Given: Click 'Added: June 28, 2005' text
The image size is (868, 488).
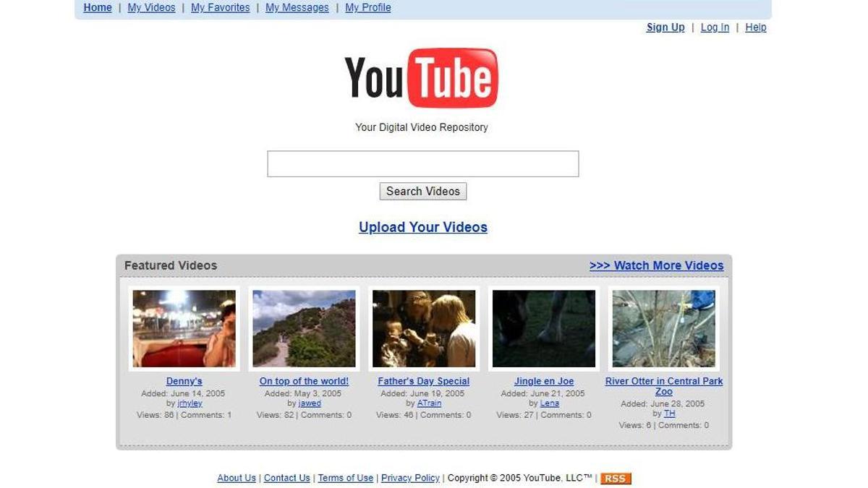Looking at the screenshot, I should pyautogui.click(x=663, y=403).
